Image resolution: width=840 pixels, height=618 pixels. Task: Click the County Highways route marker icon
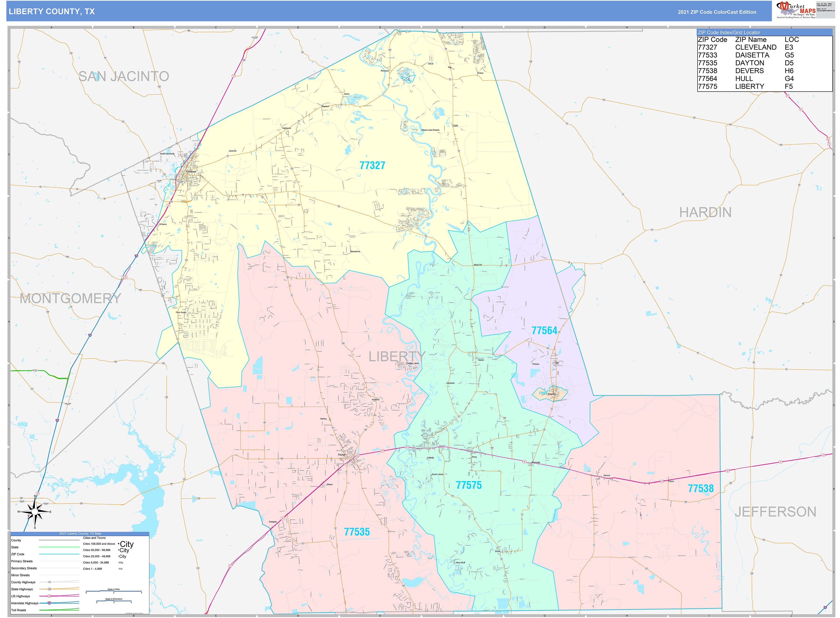(49, 582)
